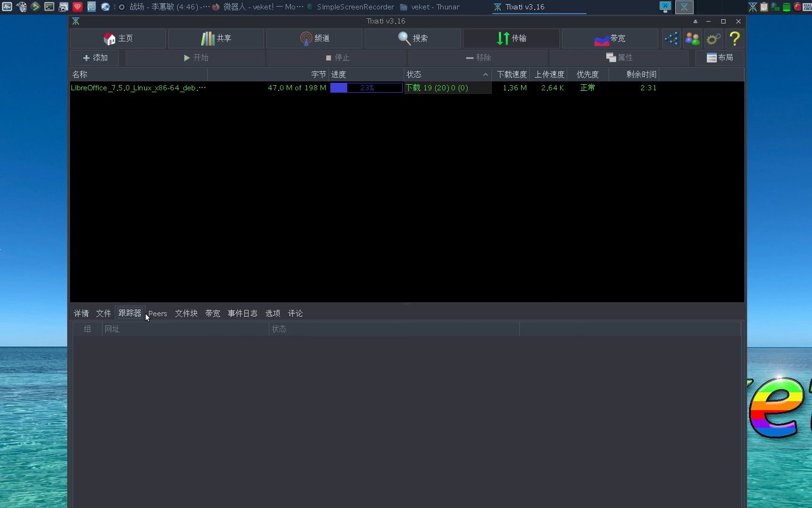Open the screenshot tool taskbar icon
Image resolution: width=812 pixels, height=508 pixels.
(63, 7)
